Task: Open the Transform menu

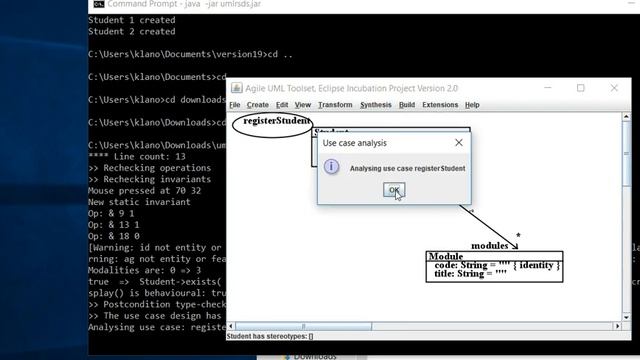Action: [335, 105]
